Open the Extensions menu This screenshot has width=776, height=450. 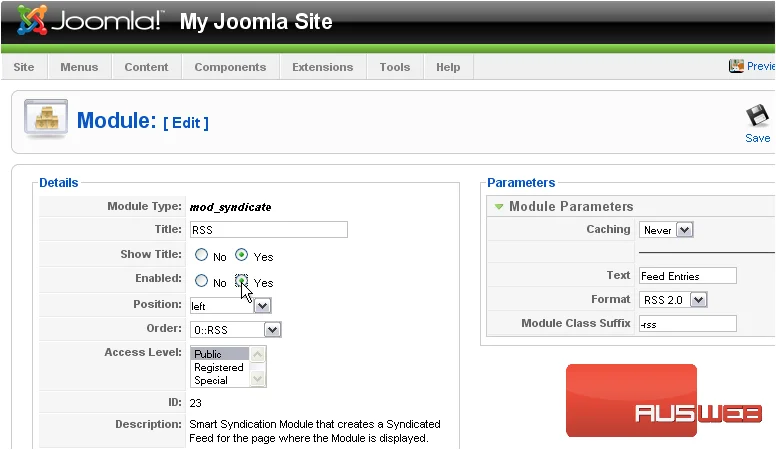pyautogui.click(x=323, y=67)
